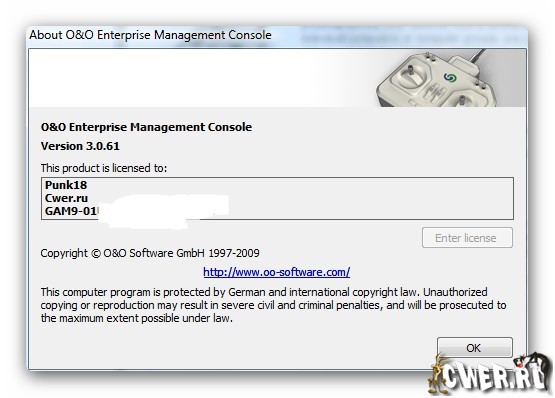Click inside the license information box

[277, 198]
